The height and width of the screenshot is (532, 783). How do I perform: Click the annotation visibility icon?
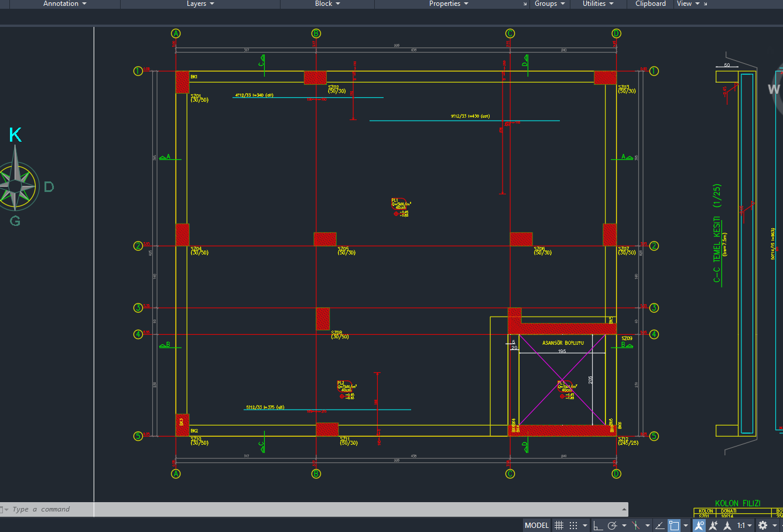click(699, 526)
